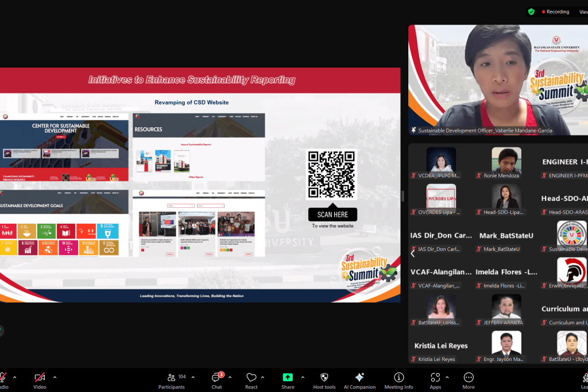588x392 pixels.
Task: Open the More menu
Action: tap(469, 378)
